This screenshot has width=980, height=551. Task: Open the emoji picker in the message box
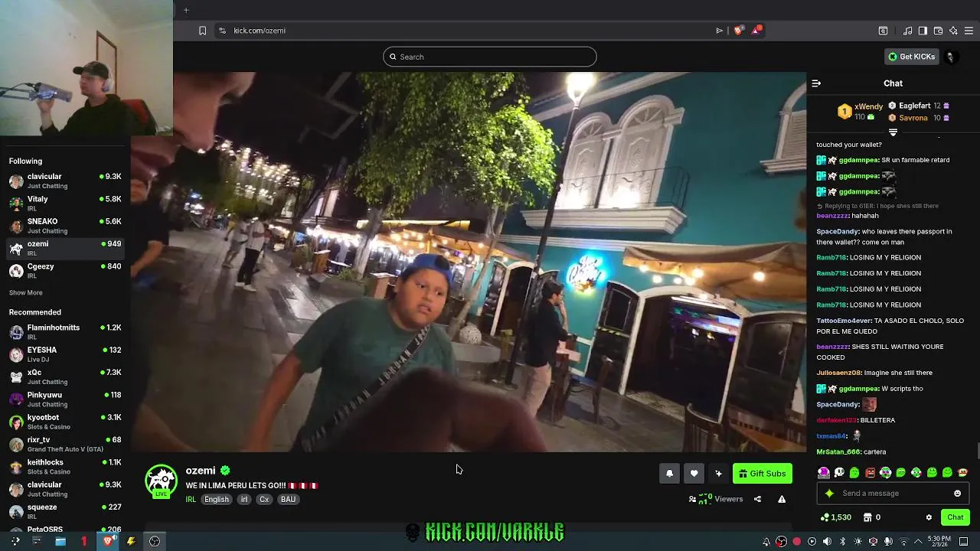point(957,494)
